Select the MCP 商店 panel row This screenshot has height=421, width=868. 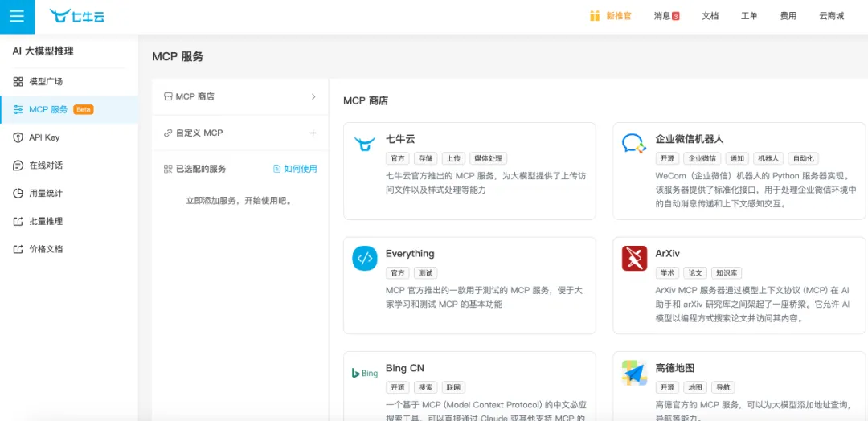tap(240, 96)
